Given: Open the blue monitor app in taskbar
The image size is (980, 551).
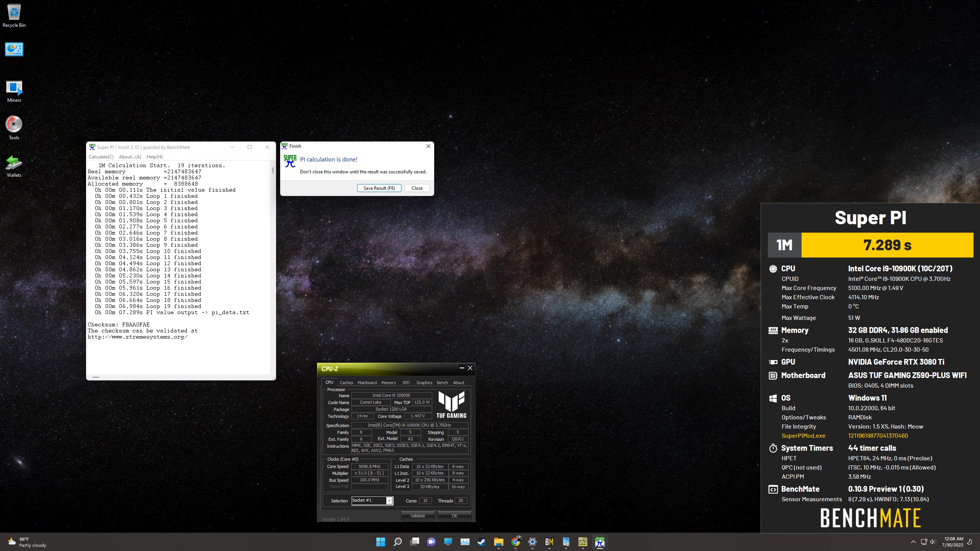Looking at the screenshot, I should 448,542.
